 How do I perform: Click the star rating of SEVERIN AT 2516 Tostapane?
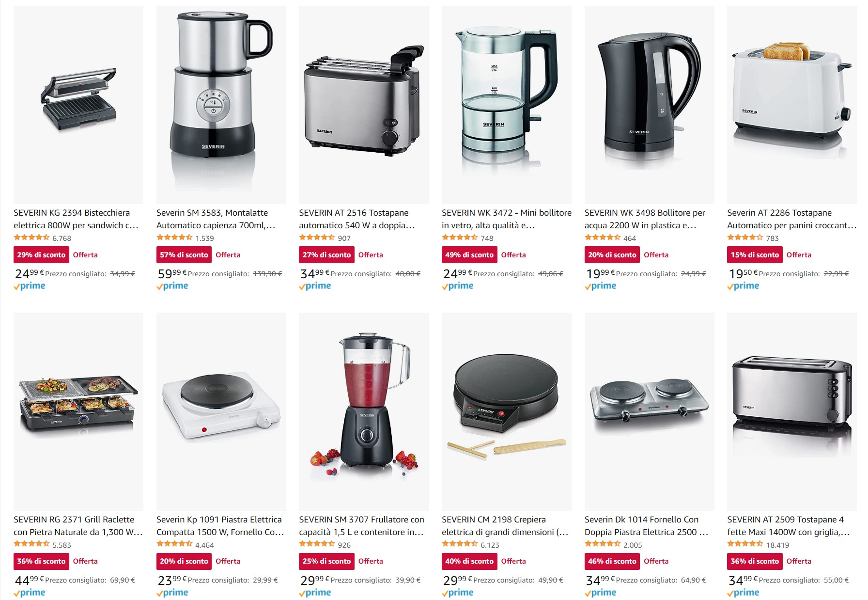(317, 237)
